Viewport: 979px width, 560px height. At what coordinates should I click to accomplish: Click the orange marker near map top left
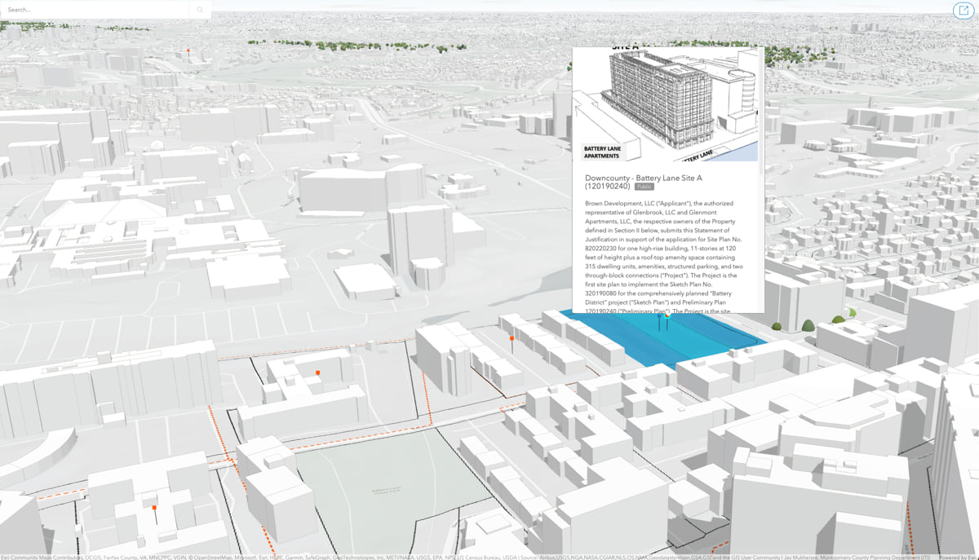[188, 51]
